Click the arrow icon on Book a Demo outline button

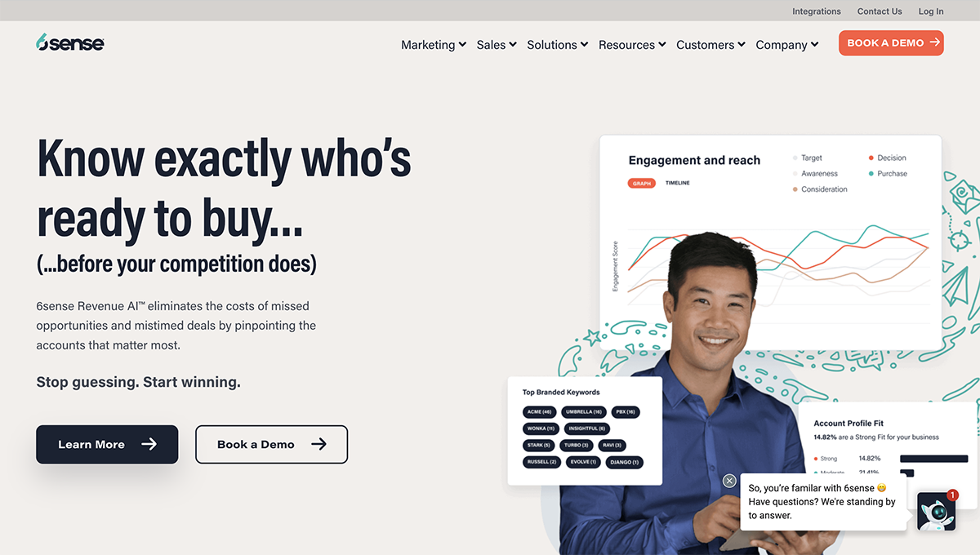(318, 444)
